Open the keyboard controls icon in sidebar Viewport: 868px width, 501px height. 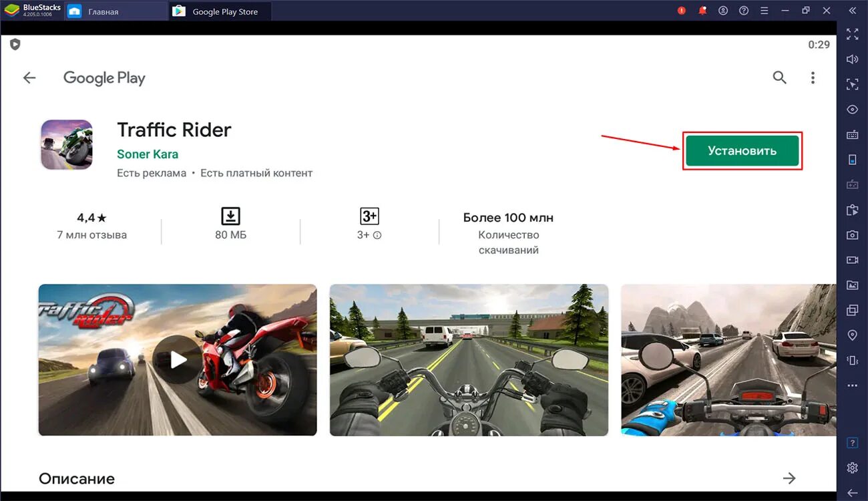[x=852, y=135]
